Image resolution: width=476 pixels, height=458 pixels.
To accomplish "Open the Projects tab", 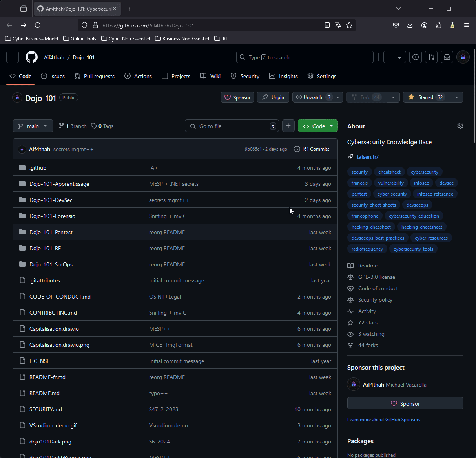I will [176, 76].
